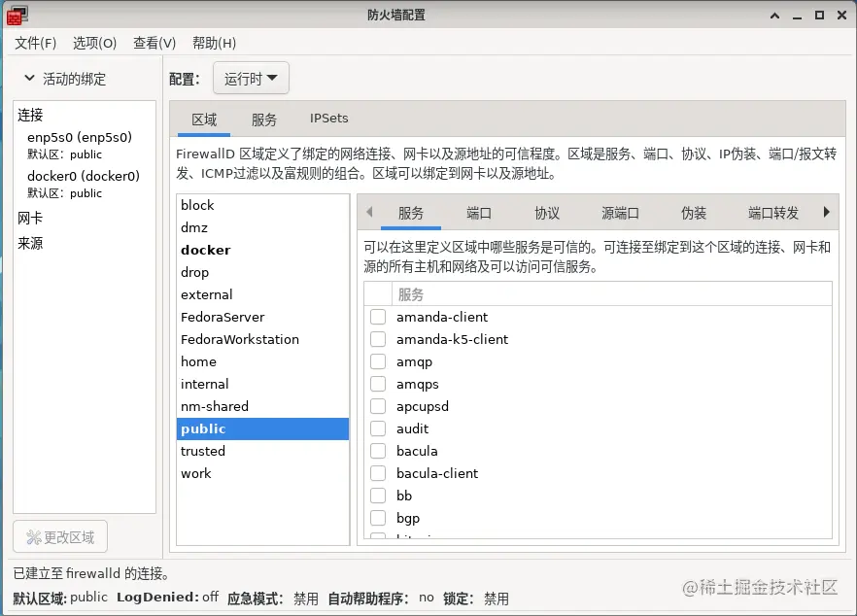Enable the bacula-client checkbox
Screen dimensions: 857x616
click(x=378, y=474)
